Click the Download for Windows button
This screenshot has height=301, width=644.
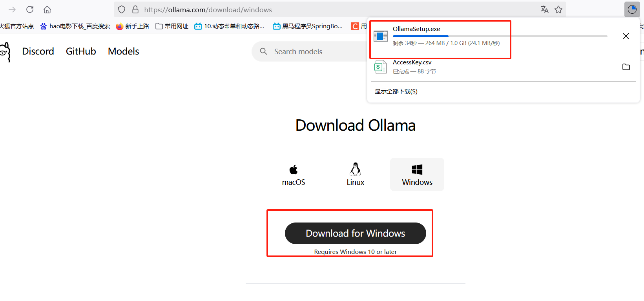click(356, 233)
